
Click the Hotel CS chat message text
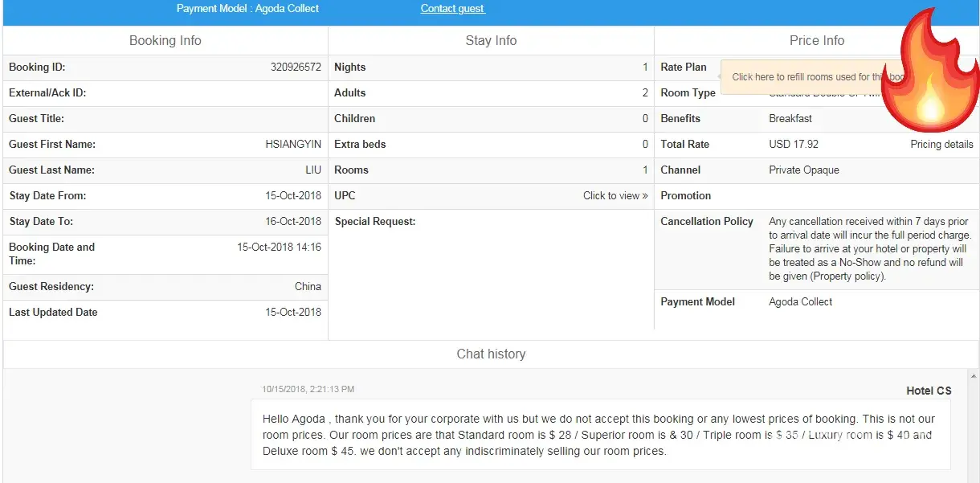point(597,435)
